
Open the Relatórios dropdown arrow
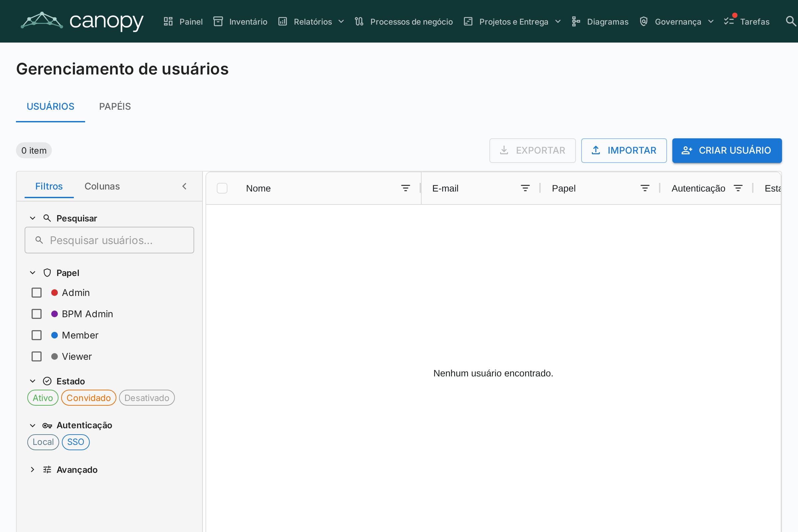[341, 21]
